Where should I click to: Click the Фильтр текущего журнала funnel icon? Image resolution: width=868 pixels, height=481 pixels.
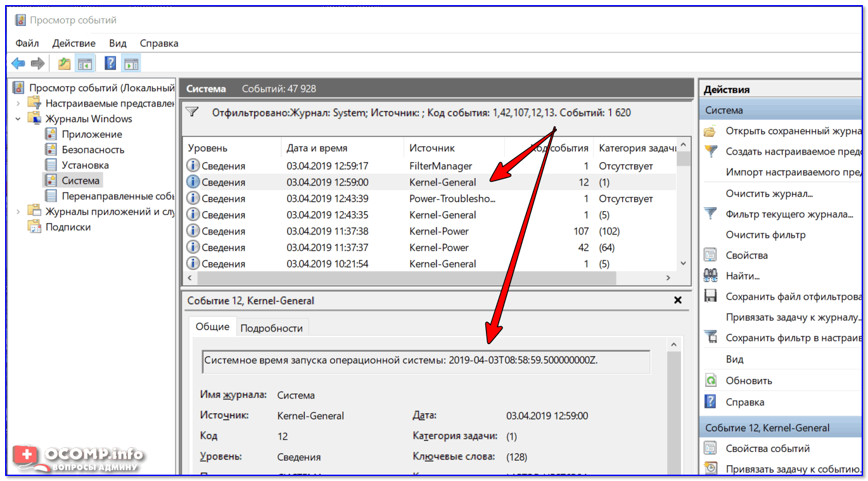pos(711,214)
